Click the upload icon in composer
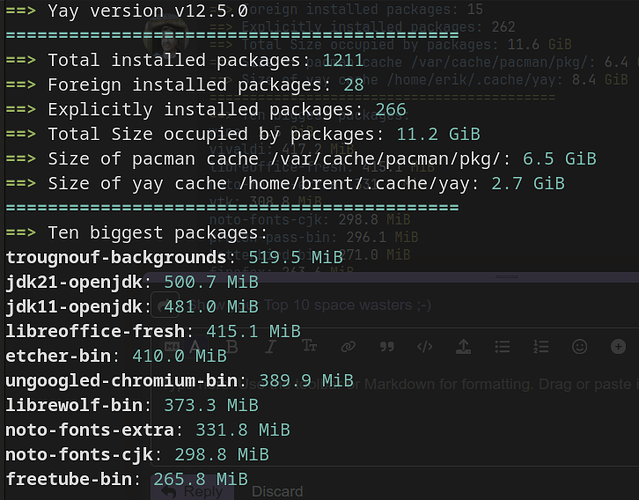This screenshot has height=500, width=639. point(463,347)
